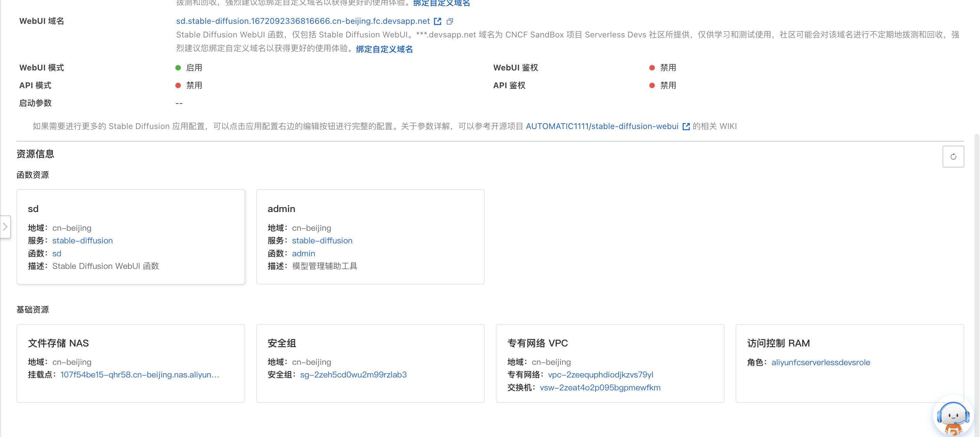Click the page's vertical scrollbar
The width and height of the screenshot is (980, 437).
click(977, 266)
